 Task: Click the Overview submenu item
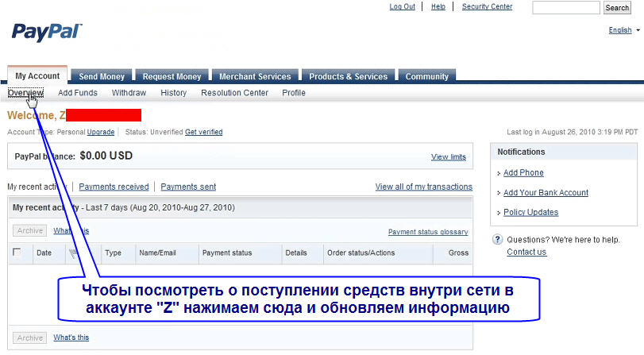[25, 93]
